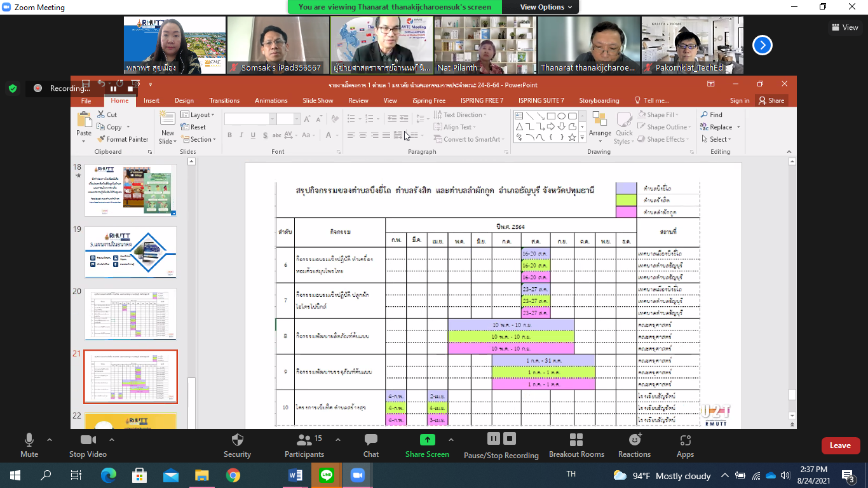Justify text in Paragraph group
The image size is (868, 488).
click(x=386, y=135)
